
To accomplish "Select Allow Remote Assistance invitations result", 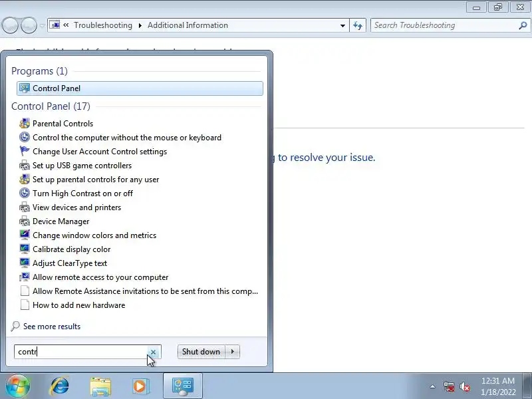I will tap(145, 291).
